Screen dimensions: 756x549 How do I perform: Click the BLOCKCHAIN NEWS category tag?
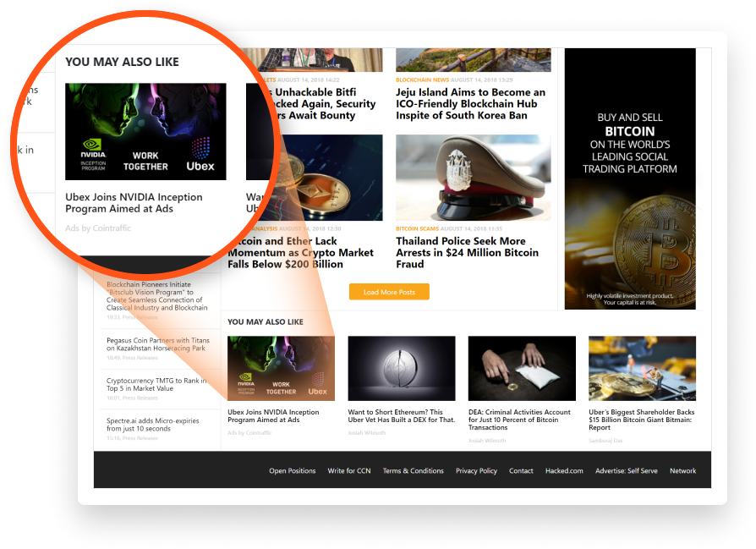pyautogui.click(x=422, y=80)
